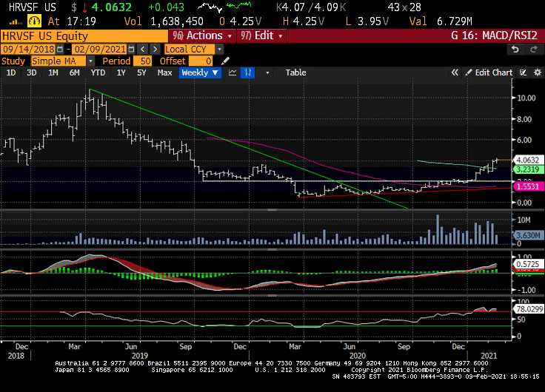Select the Max range tab

[x=164, y=72]
